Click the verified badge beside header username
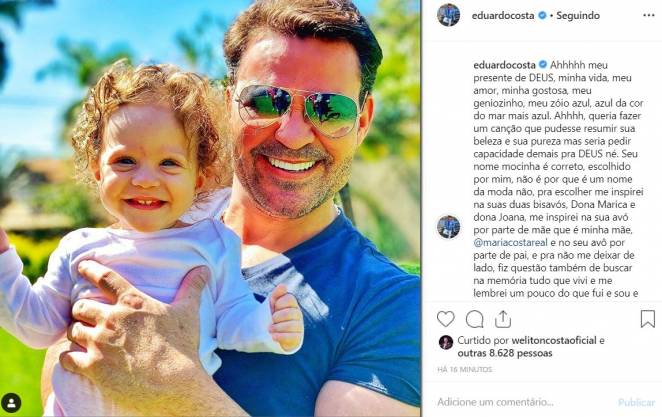Screen dimensions: 662x417 (542, 16)
